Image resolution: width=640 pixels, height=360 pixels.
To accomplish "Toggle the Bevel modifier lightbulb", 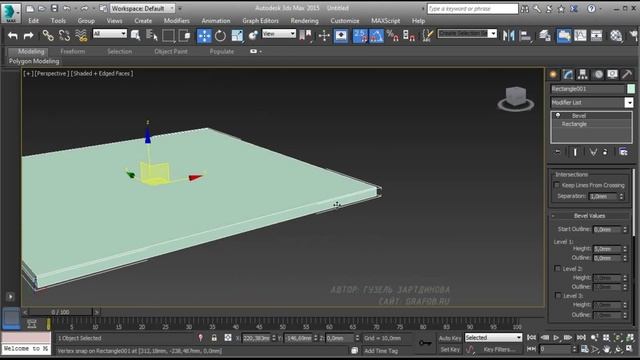I will [558, 116].
